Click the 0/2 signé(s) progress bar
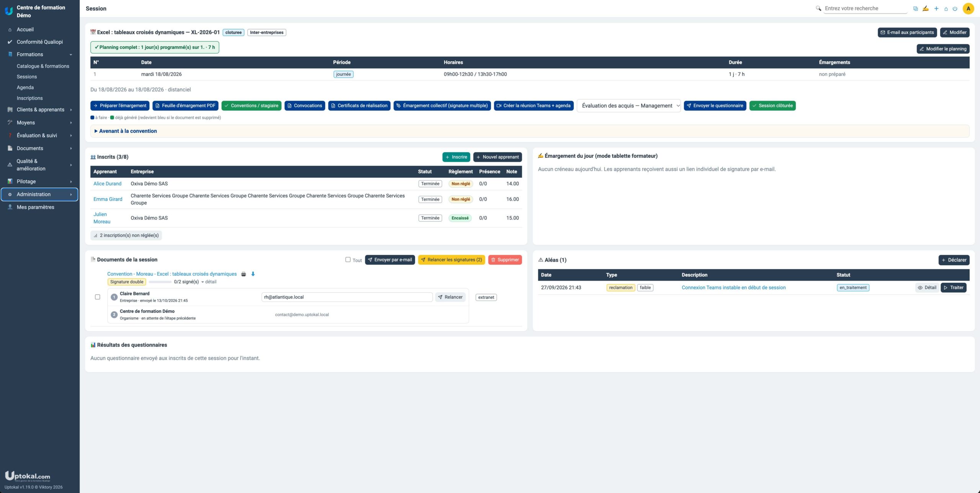Viewport: 980px width, 493px height. [x=160, y=282]
